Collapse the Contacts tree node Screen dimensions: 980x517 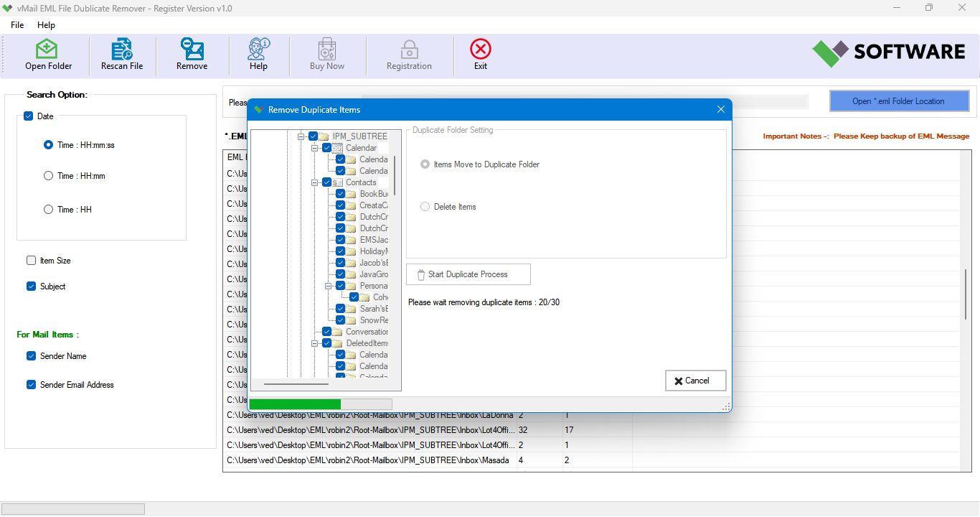(x=315, y=182)
